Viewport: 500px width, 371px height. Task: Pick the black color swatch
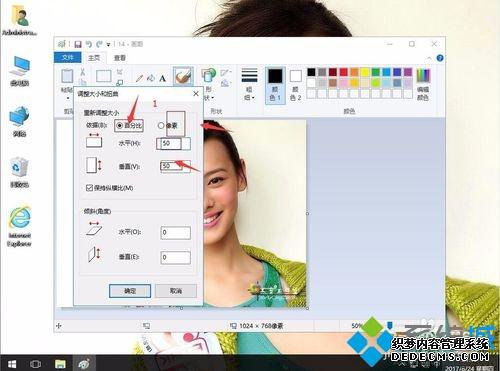pos(311,72)
